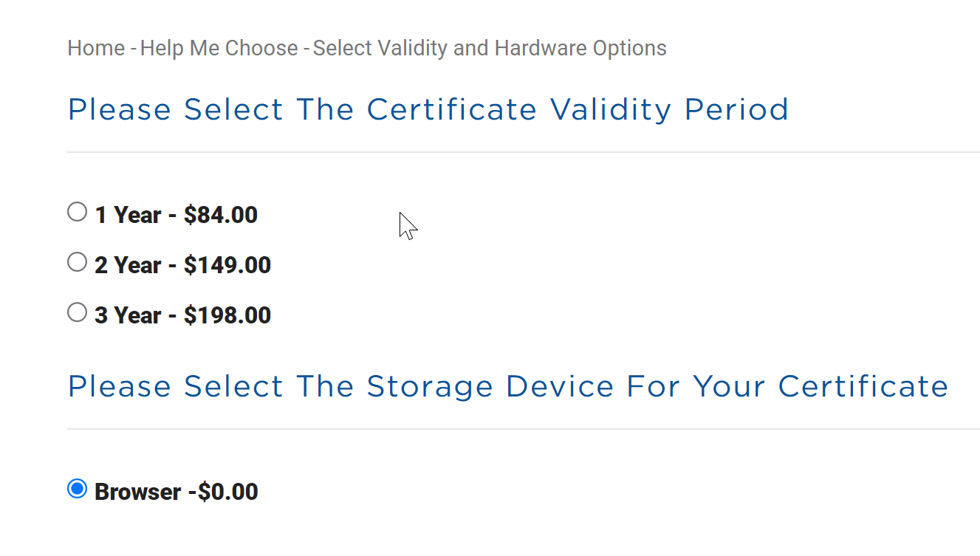
Task: Select the 3 Year radio button circle
Action: [77, 312]
